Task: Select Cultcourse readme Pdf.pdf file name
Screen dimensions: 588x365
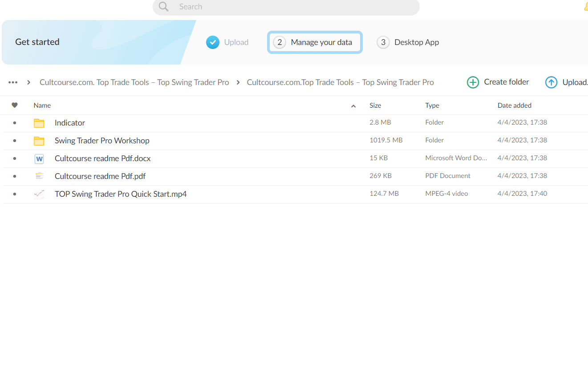Action: coord(100,176)
